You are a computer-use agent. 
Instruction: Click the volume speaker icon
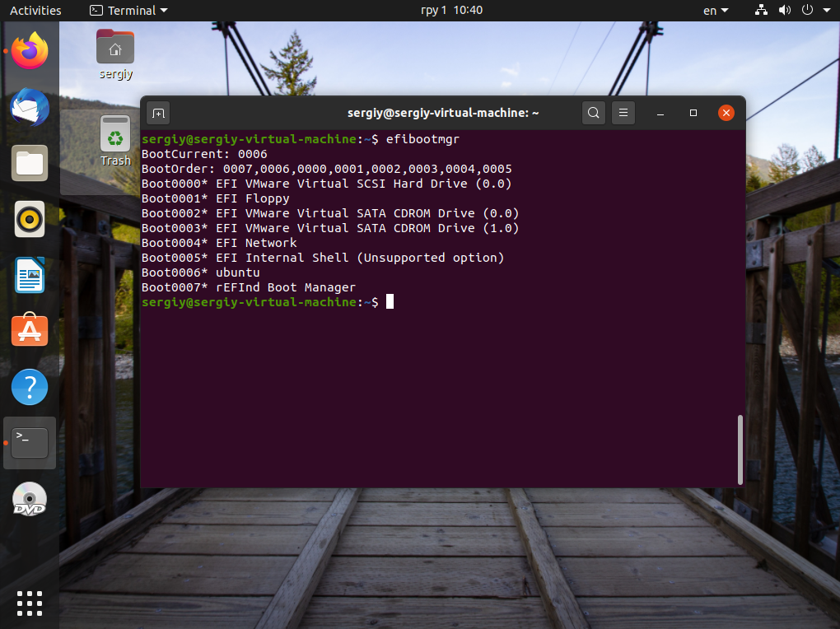pos(784,10)
